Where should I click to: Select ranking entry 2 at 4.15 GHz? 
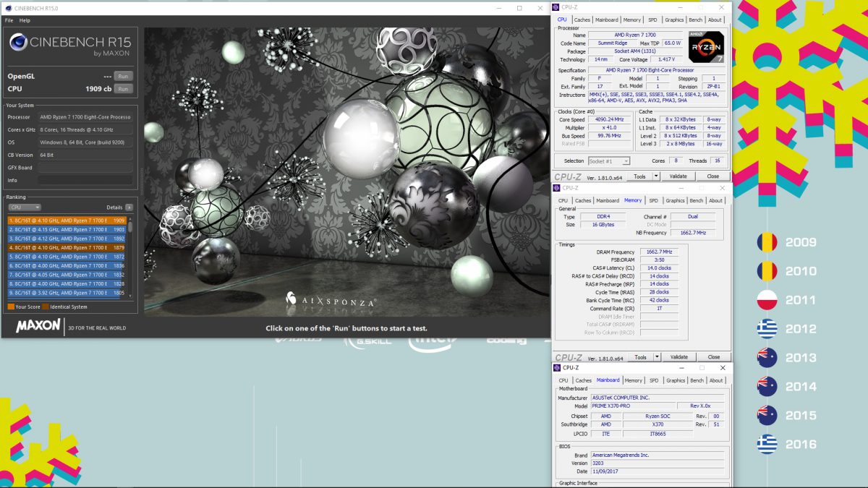[x=67, y=229]
